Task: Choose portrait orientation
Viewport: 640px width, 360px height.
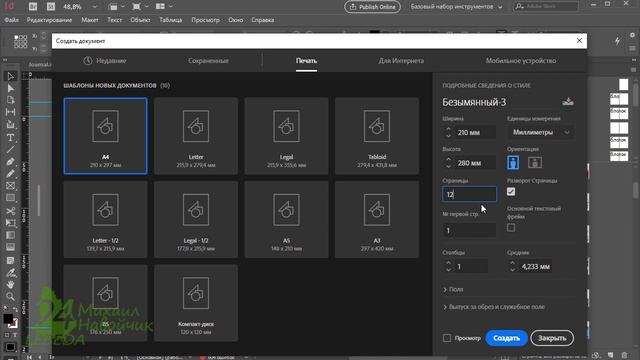Action: tap(513, 162)
